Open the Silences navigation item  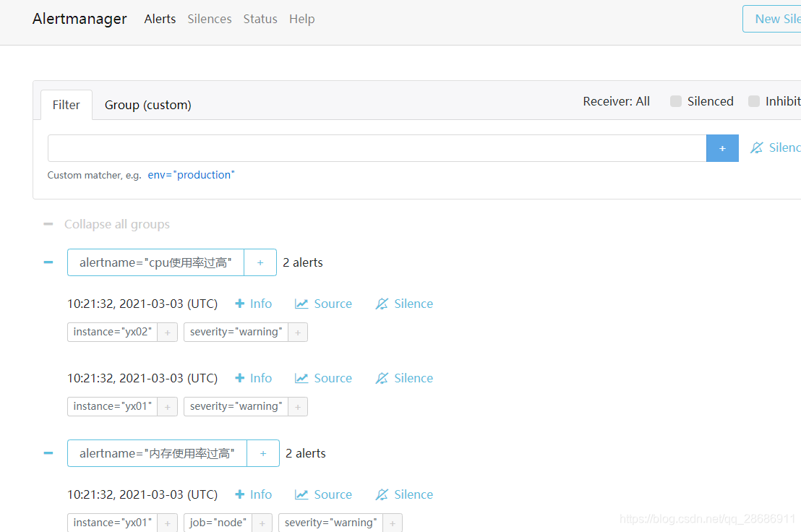point(210,19)
